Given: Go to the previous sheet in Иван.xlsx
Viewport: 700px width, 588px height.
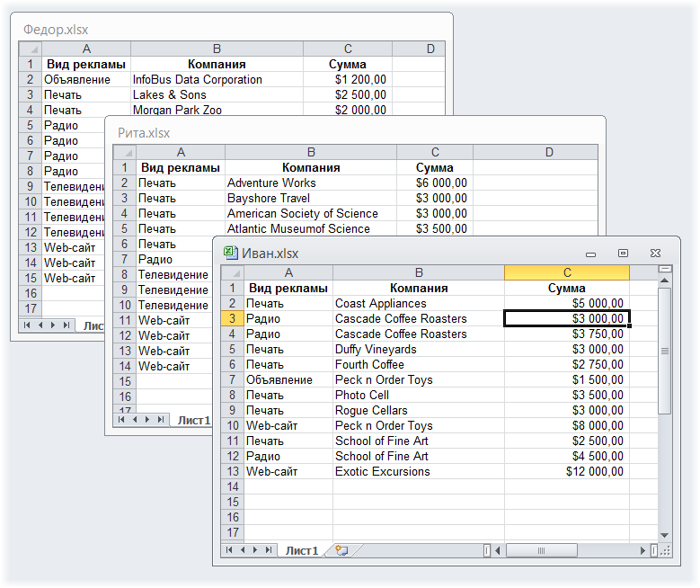Looking at the screenshot, I should [x=243, y=550].
